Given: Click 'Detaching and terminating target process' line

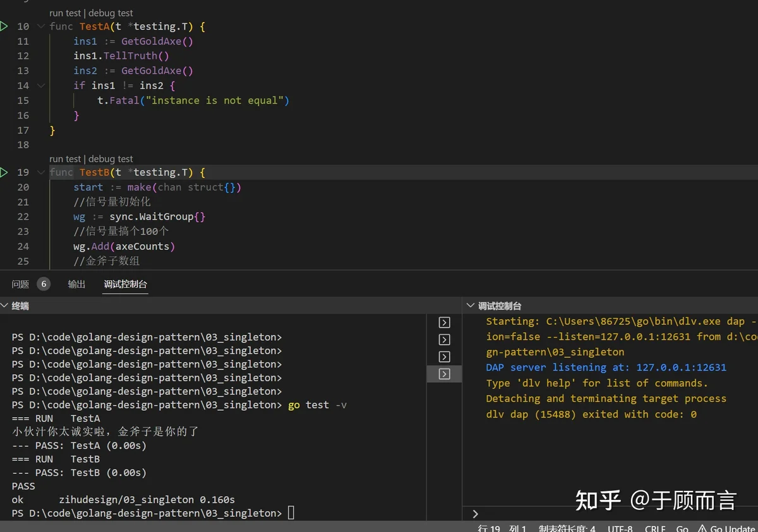Looking at the screenshot, I should click(x=606, y=399).
